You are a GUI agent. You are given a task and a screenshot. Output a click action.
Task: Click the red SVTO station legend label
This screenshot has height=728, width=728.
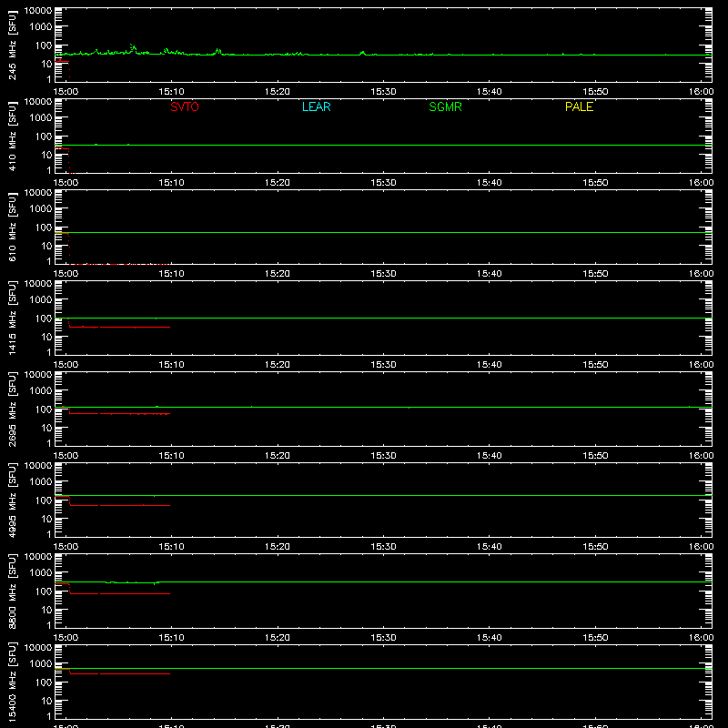[185, 106]
